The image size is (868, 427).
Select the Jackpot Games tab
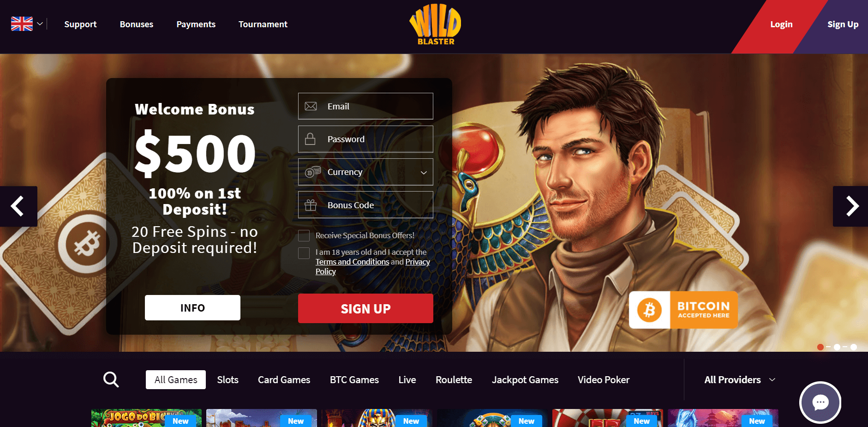point(525,379)
